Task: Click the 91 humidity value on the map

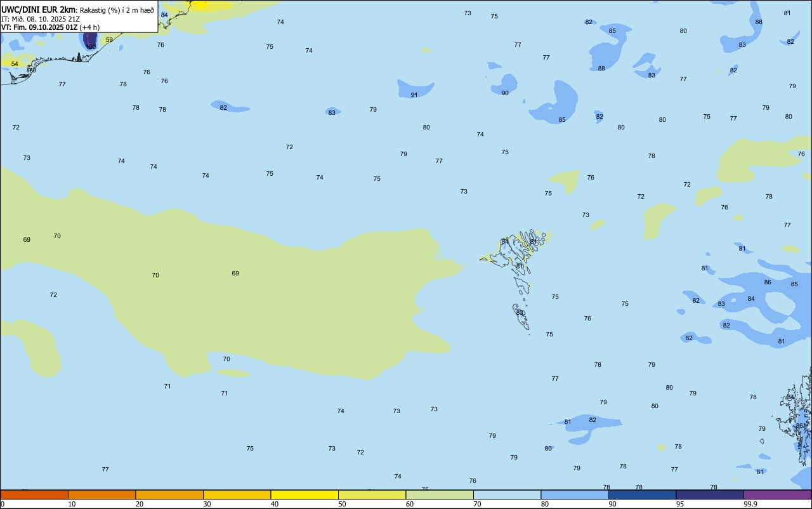Action: pos(414,95)
